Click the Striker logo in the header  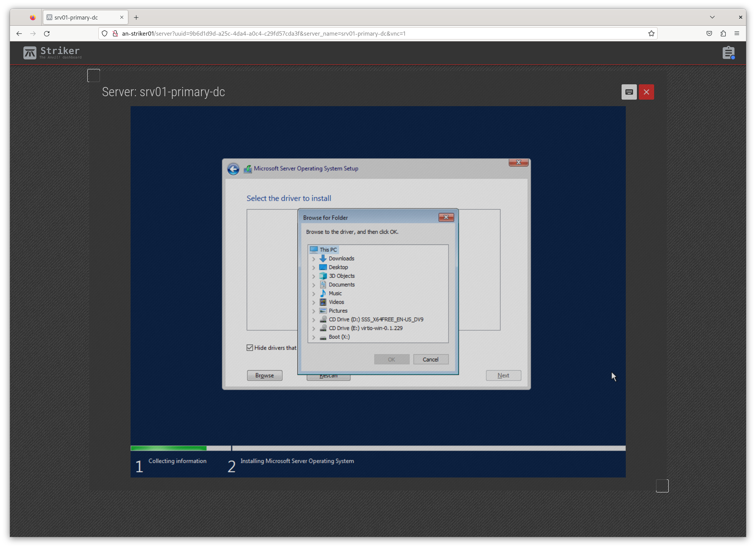[x=52, y=53]
